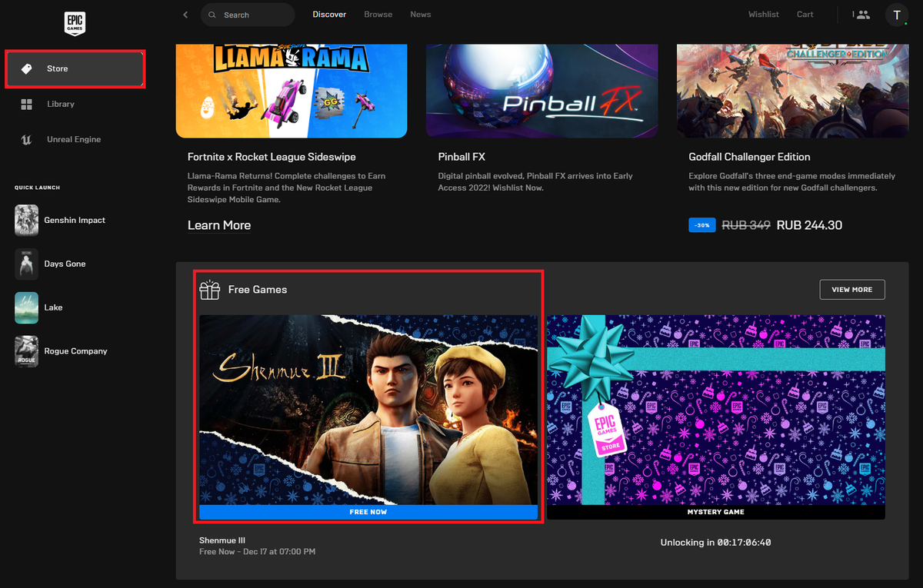Open the Godfall Challenger Edition promo image
Image resolution: width=923 pixels, height=588 pixels.
pos(792,91)
